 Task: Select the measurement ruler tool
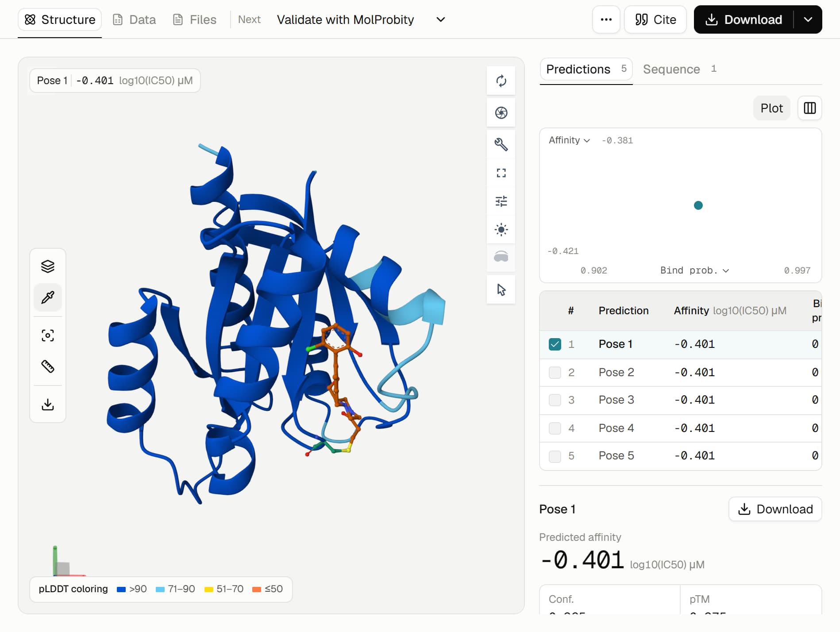click(x=48, y=366)
